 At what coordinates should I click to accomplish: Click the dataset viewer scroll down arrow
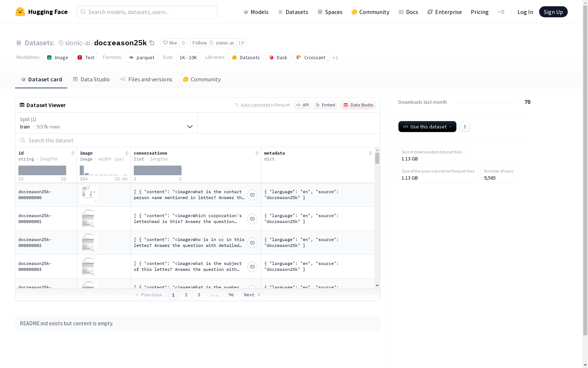tap(377, 286)
